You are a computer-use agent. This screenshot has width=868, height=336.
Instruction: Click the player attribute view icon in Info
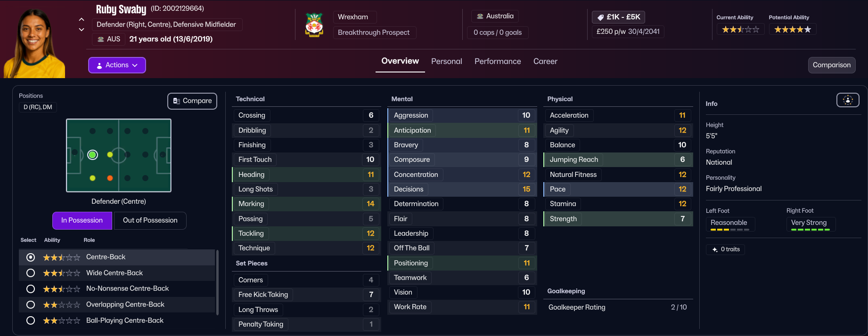click(847, 100)
